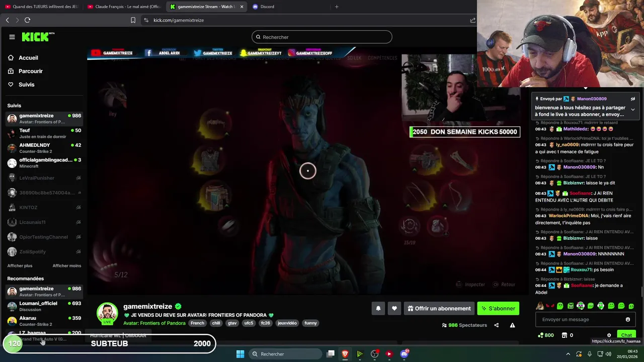Click Afficher moins in sidebar

(66, 265)
